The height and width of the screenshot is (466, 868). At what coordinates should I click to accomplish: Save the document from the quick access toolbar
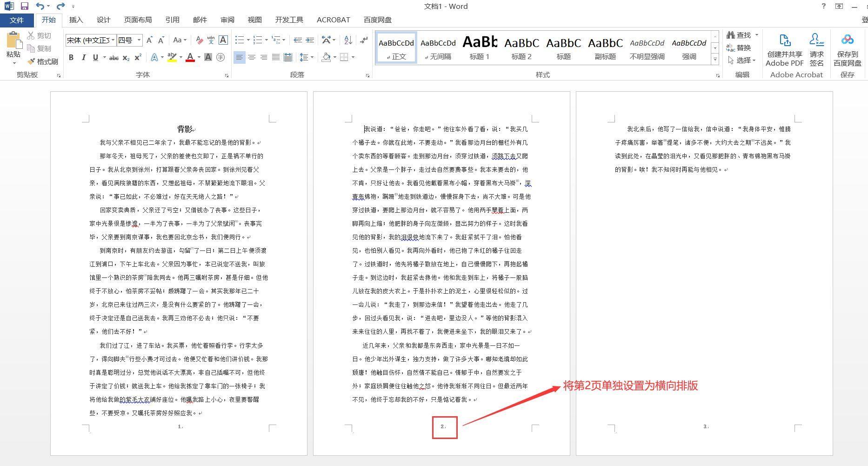pyautogui.click(x=25, y=7)
